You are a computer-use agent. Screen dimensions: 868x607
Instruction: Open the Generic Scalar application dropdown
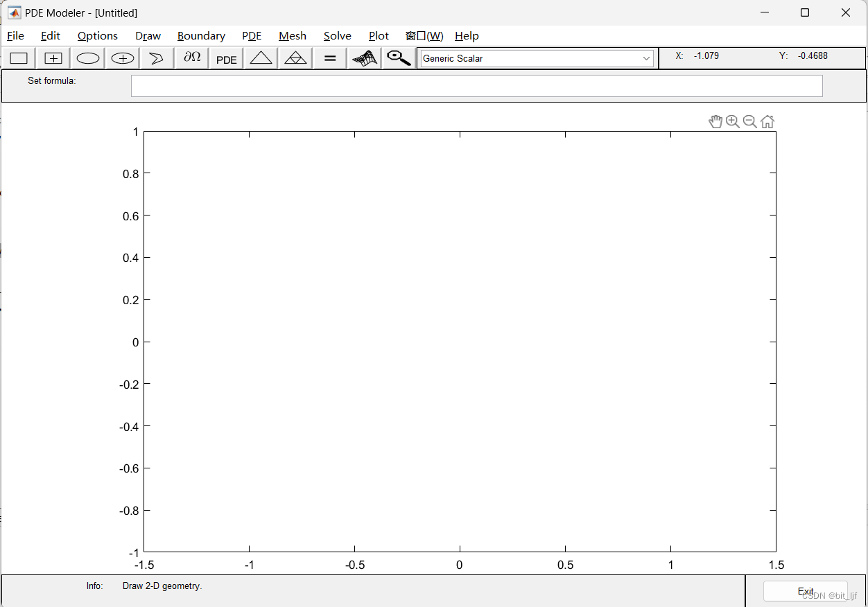pos(645,58)
